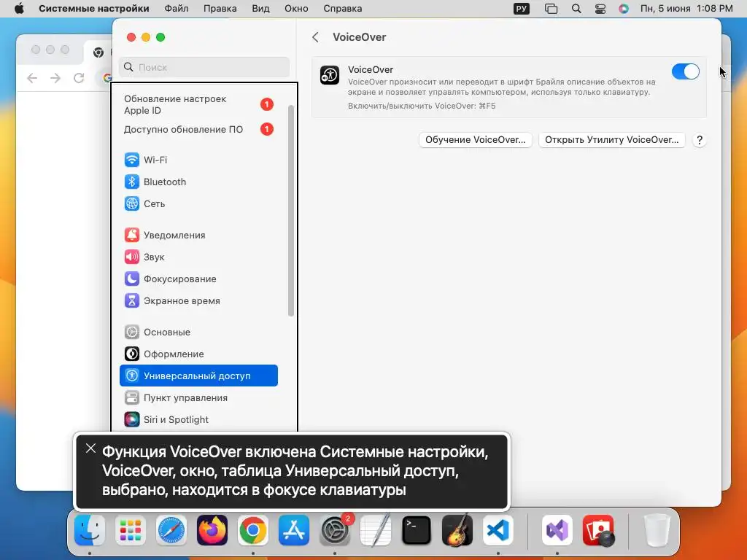Image resolution: width=747 pixels, height=560 pixels.
Task: Activate Siri from the menu bar
Action: (x=624, y=9)
